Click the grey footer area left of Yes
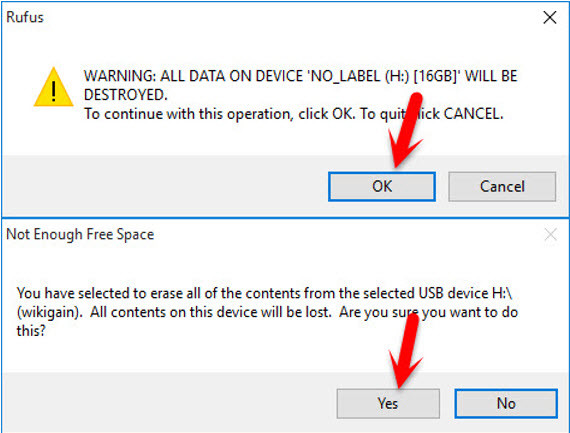The width and height of the screenshot is (570, 433). click(x=169, y=402)
